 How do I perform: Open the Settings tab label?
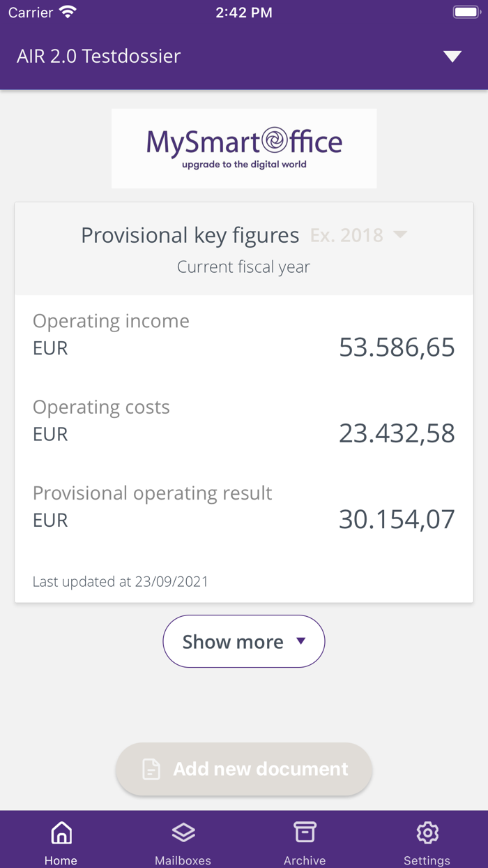(427, 860)
